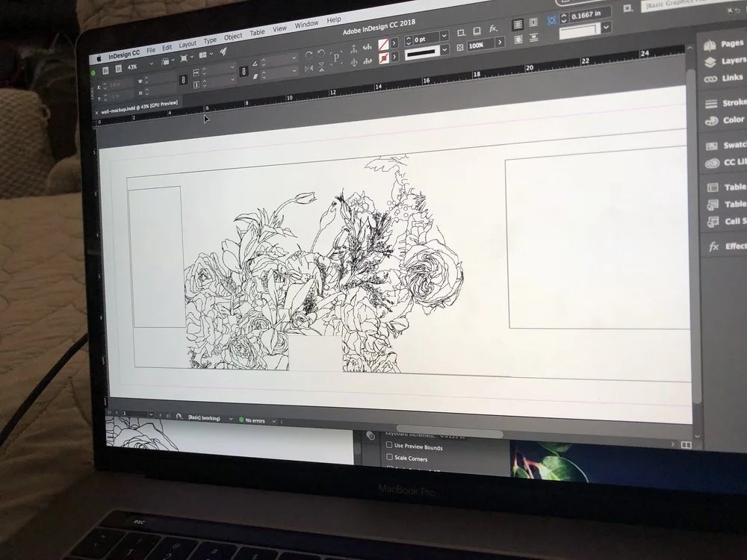Click the Go to Bridge icon

click(x=105, y=70)
